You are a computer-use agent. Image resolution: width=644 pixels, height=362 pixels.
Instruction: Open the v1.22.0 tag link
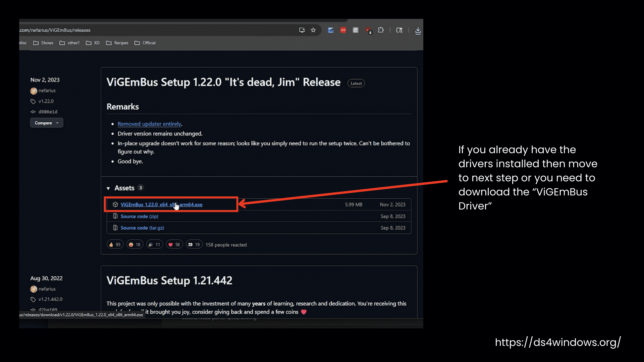(46, 101)
